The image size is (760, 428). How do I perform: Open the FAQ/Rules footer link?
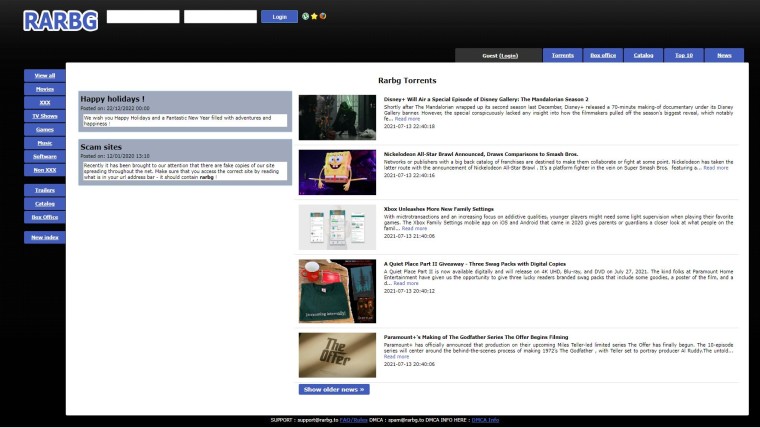click(354, 420)
